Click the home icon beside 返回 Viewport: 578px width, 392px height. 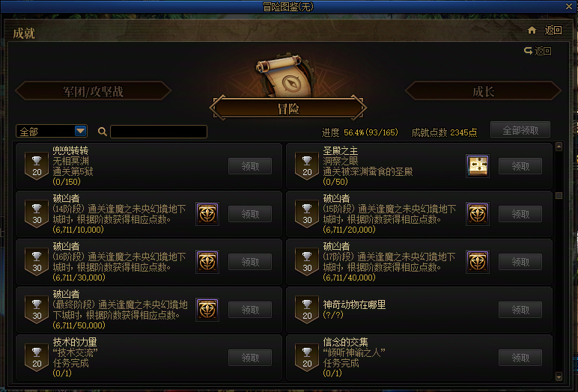[x=532, y=30]
